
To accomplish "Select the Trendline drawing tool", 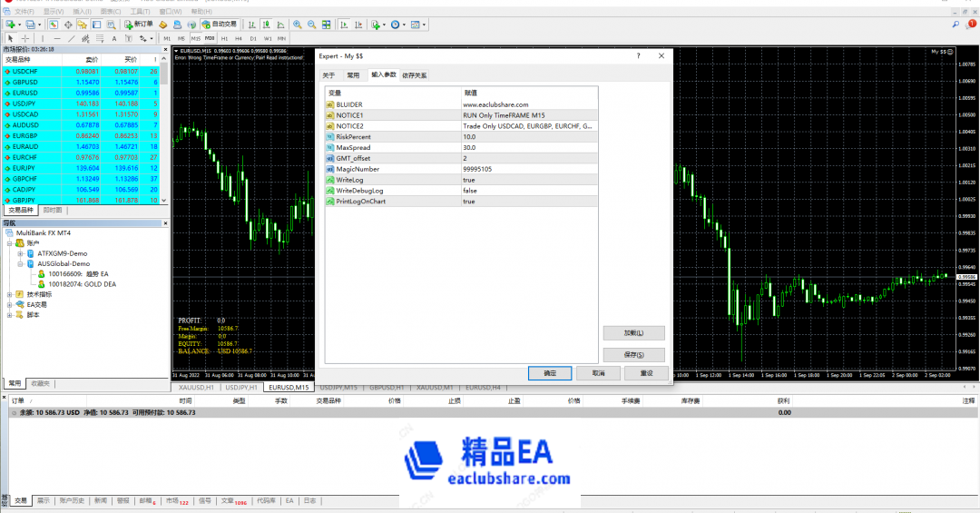I will coord(72,38).
